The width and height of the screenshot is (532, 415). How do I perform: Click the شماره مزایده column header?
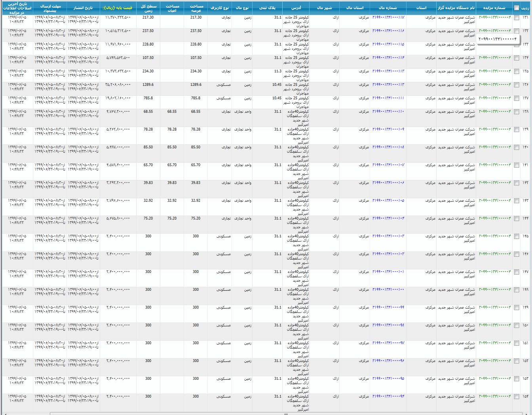(494, 8)
